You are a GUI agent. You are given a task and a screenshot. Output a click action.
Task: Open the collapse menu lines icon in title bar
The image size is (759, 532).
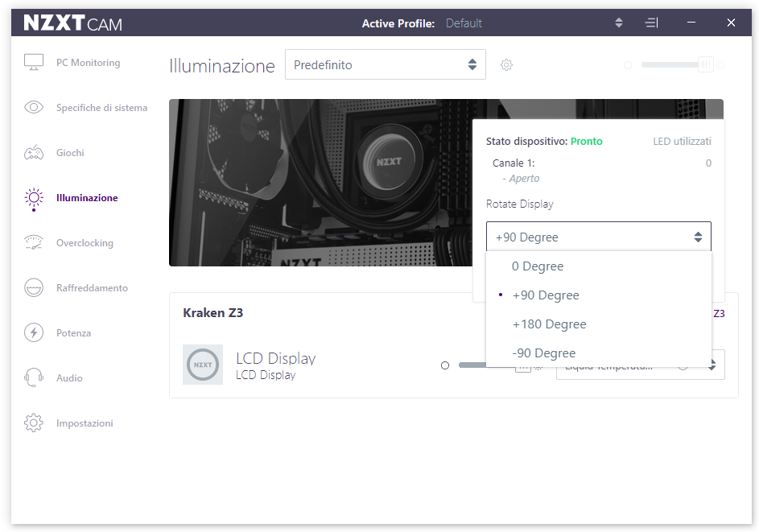(x=651, y=23)
